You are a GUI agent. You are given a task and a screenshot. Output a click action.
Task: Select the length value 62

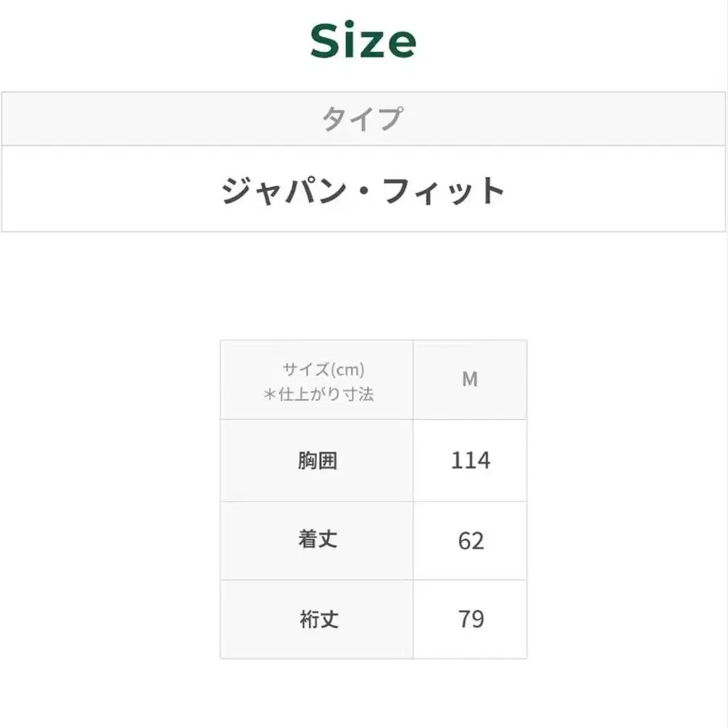click(x=470, y=540)
